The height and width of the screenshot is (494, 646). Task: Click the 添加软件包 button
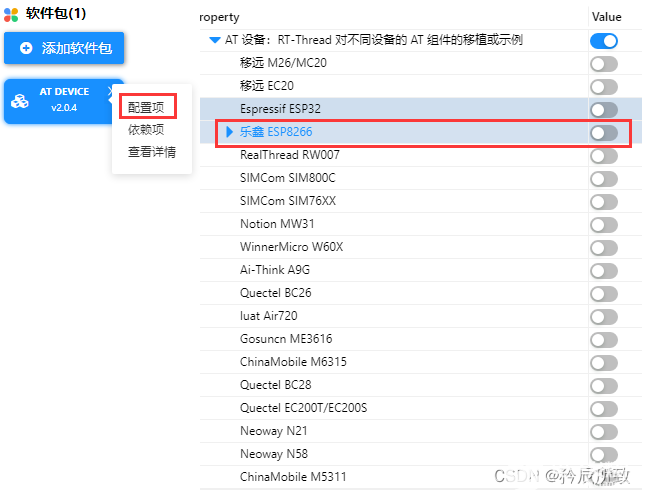tap(64, 48)
